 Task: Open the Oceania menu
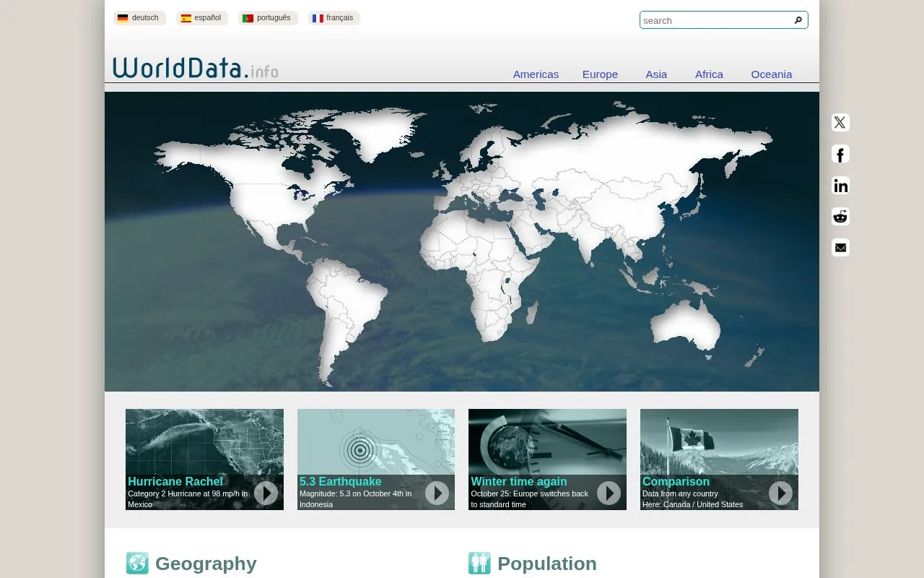click(771, 74)
